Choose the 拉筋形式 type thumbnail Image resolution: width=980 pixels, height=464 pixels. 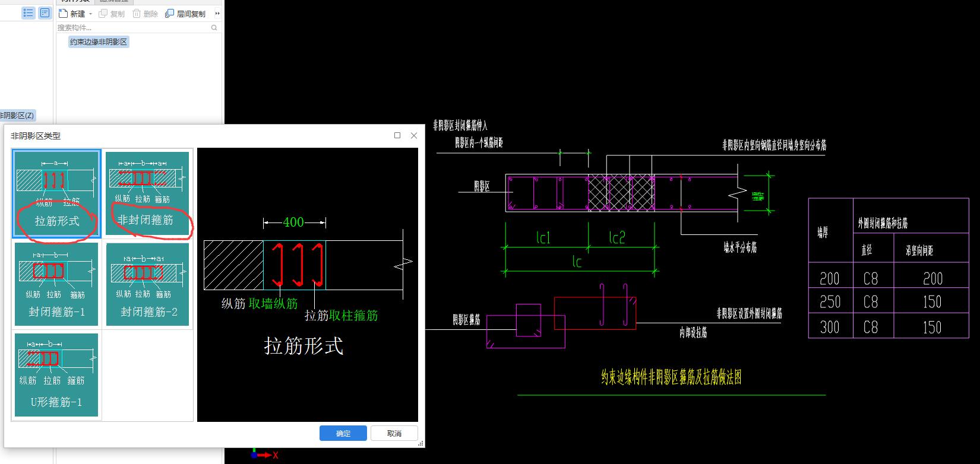point(56,193)
